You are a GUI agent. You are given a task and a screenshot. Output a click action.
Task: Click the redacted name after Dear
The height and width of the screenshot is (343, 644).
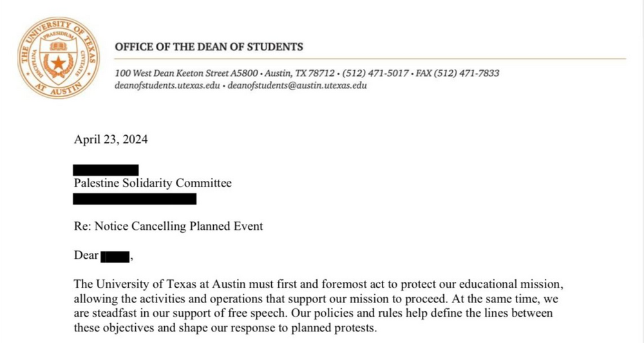click(116, 257)
